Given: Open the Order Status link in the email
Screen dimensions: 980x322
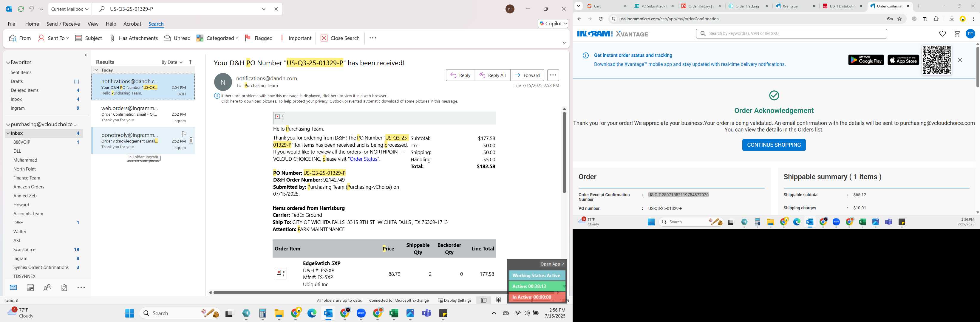Looking at the screenshot, I should (363, 159).
